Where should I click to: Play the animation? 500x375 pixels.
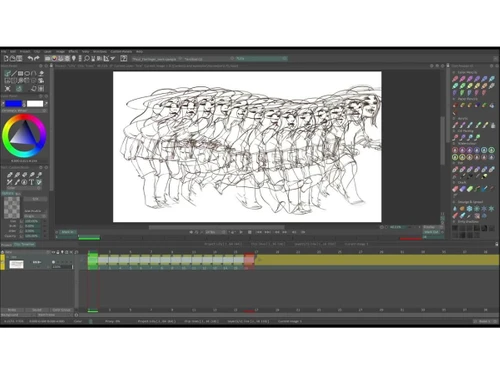pyautogui.click(x=241, y=232)
